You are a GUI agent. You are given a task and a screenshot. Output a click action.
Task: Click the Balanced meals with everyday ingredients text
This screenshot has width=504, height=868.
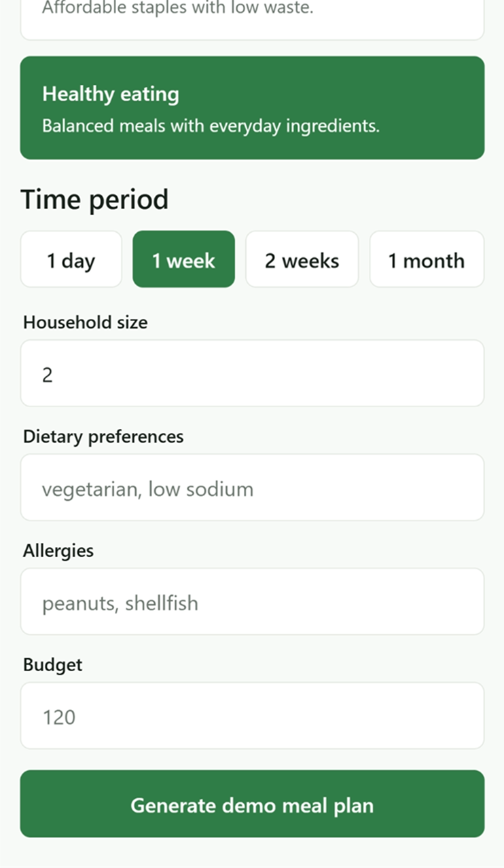click(211, 126)
